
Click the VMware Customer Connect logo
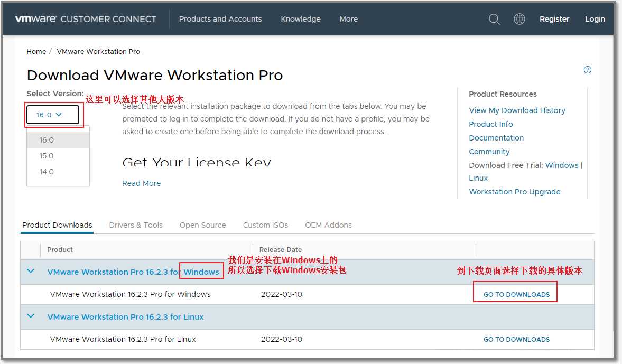click(x=86, y=19)
